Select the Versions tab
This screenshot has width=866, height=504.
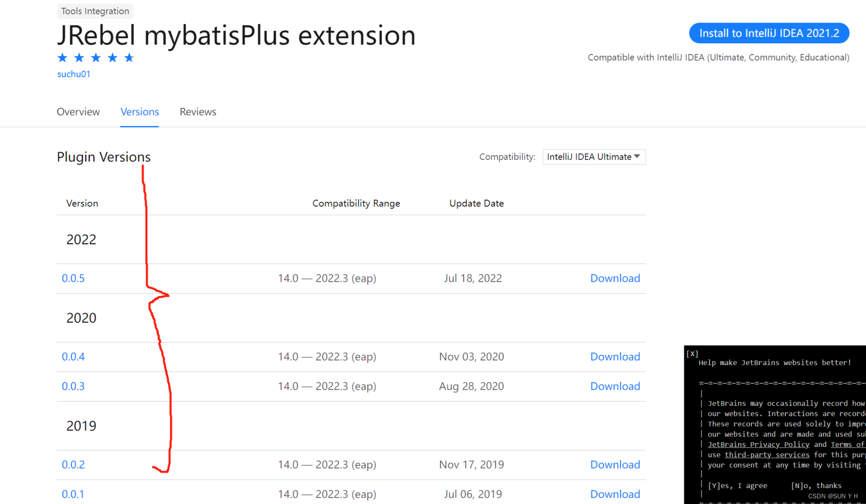point(139,112)
